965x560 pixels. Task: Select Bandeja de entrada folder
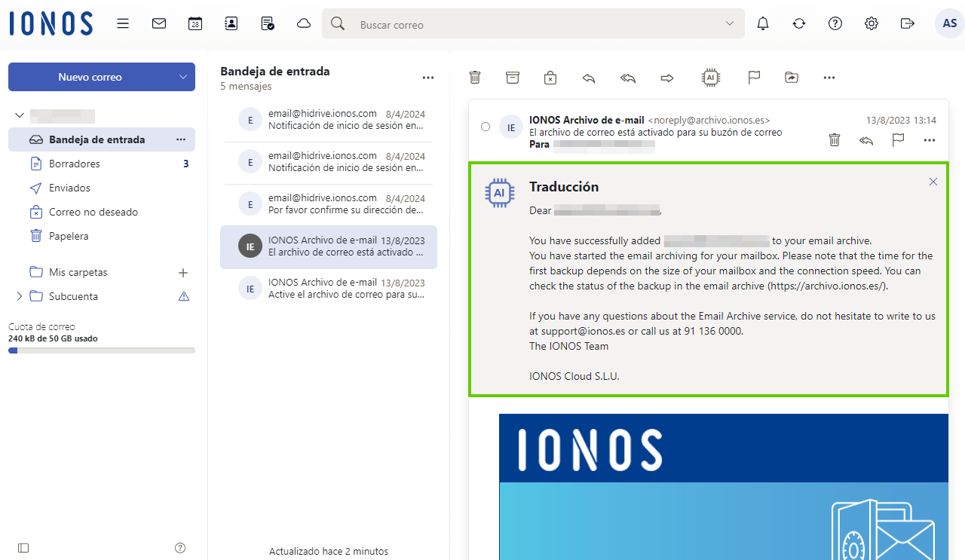[x=102, y=139]
